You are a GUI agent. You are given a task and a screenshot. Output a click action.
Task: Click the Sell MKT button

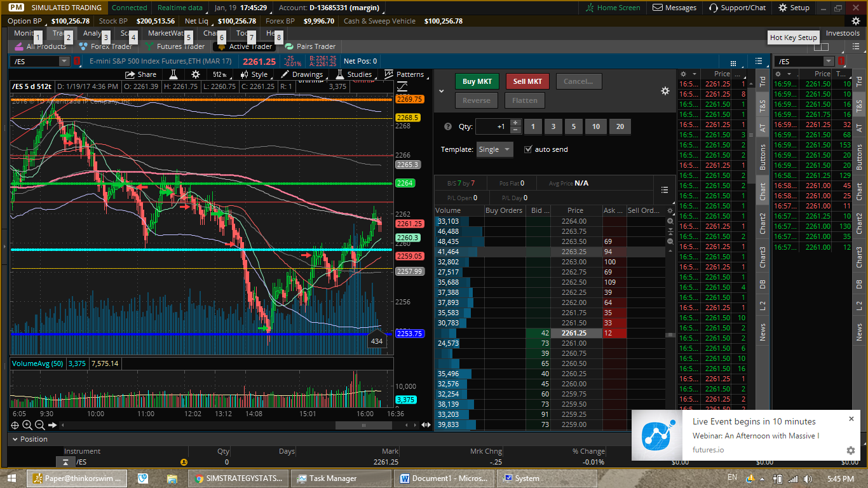[528, 81]
